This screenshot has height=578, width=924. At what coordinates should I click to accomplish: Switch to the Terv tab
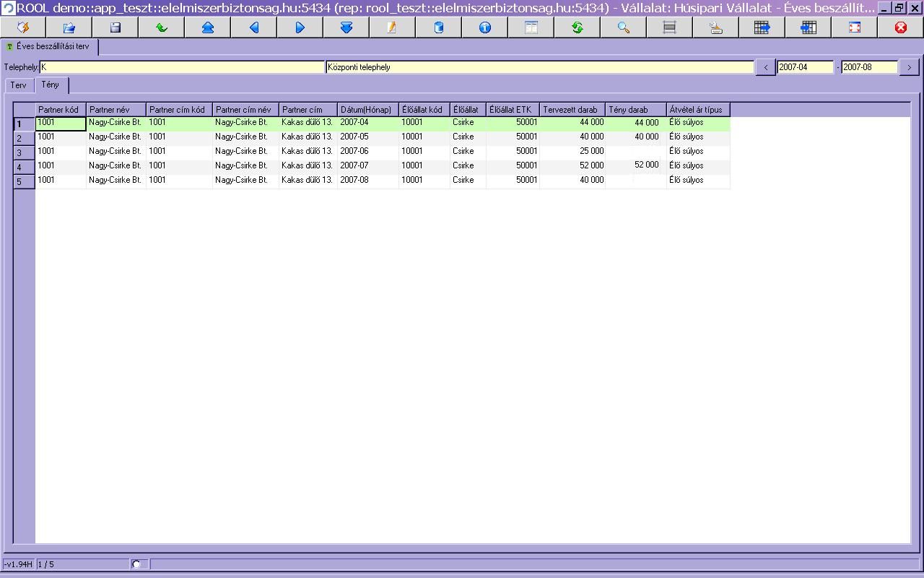point(18,85)
